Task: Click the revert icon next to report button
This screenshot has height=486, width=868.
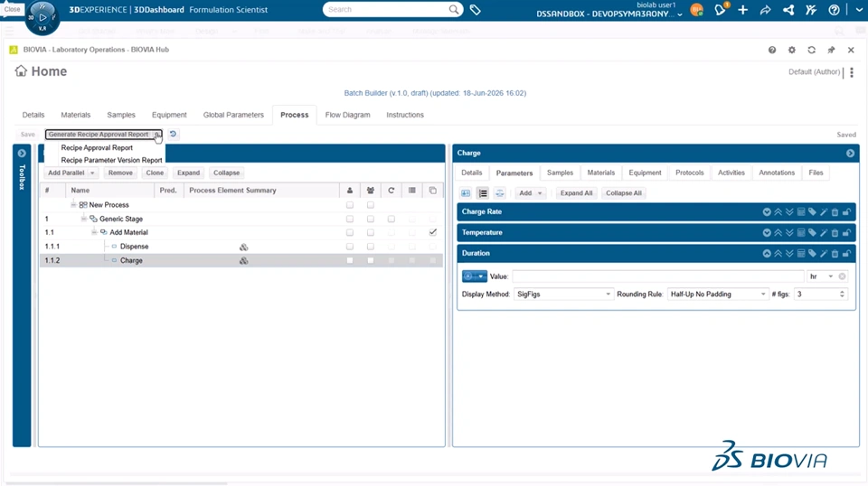Action: point(173,134)
